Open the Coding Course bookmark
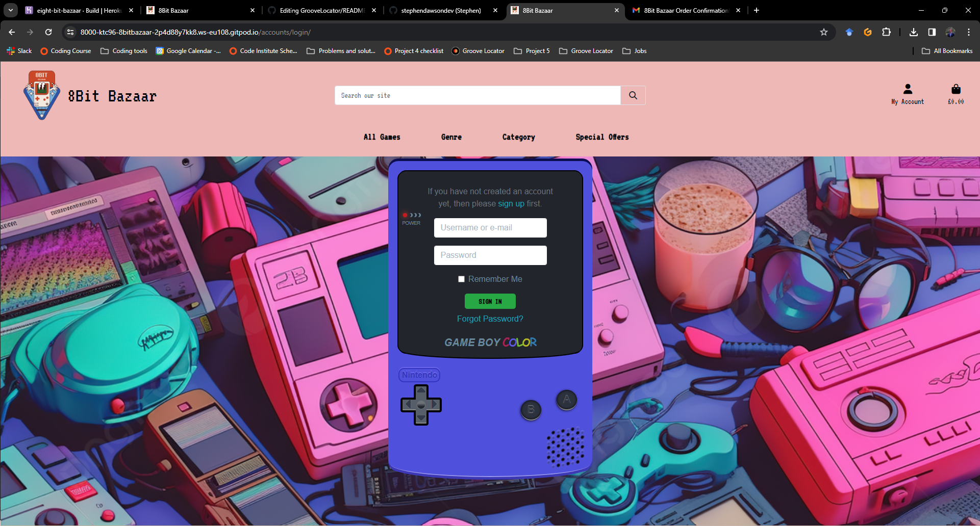Viewport: 980px width, 526px height. point(66,51)
